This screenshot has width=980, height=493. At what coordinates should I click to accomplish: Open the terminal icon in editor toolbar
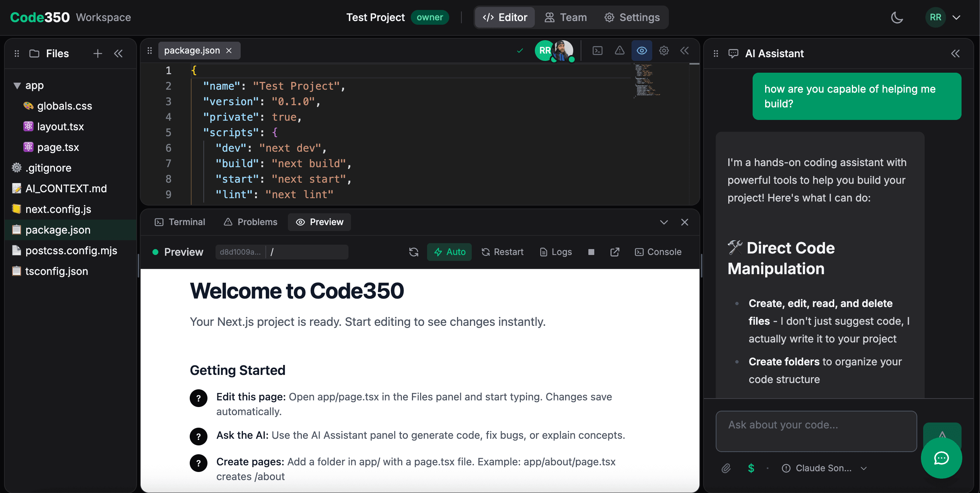point(597,50)
